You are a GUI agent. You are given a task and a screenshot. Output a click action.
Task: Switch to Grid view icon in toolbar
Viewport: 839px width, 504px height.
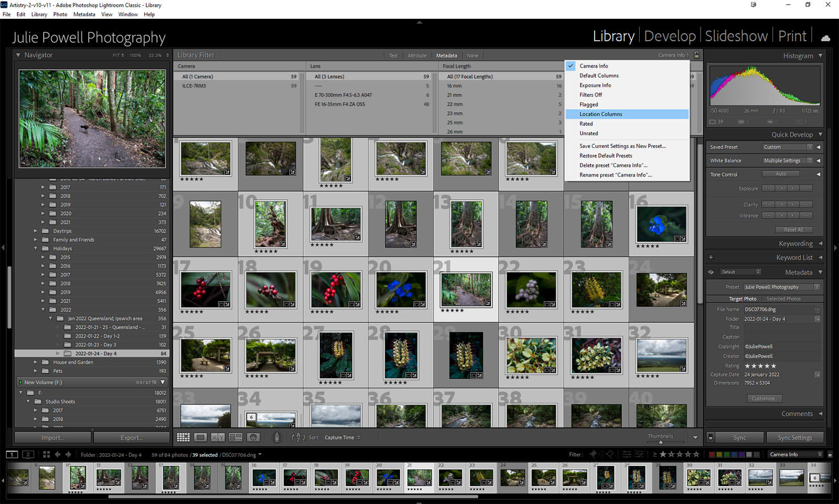[x=183, y=437]
